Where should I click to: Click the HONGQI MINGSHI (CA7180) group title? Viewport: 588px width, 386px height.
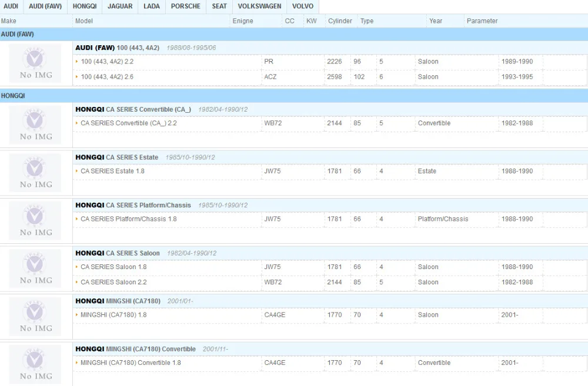[118, 301]
